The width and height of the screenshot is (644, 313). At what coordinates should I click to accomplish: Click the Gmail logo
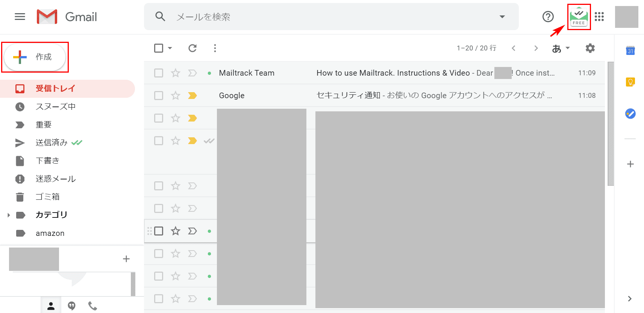67,17
